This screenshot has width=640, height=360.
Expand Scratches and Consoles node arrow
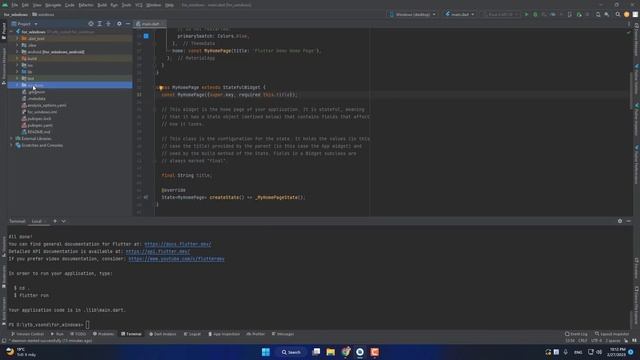11,145
